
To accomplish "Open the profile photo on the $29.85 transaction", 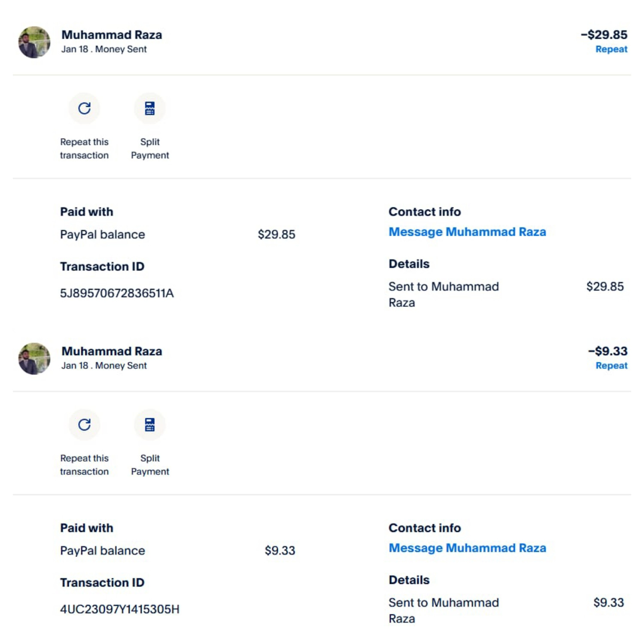I will click(x=34, y=42).
